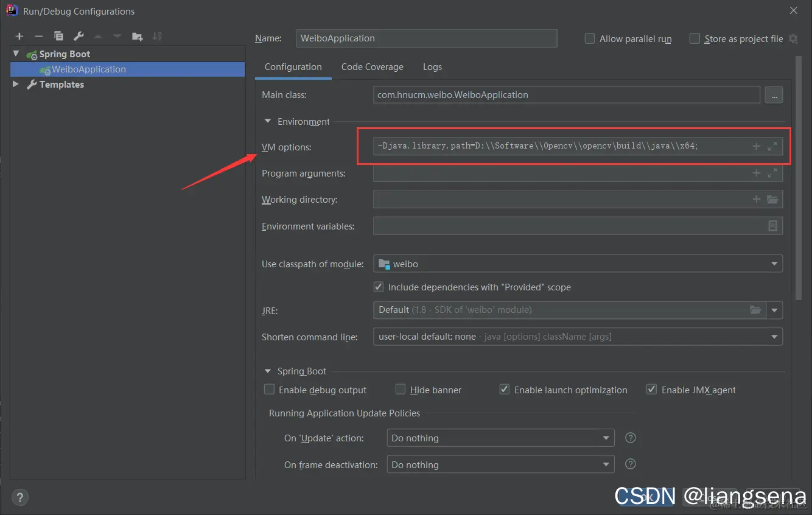Collapse the Spring Boot tree node
Screen dimensions: 812x515
[16, 54]
